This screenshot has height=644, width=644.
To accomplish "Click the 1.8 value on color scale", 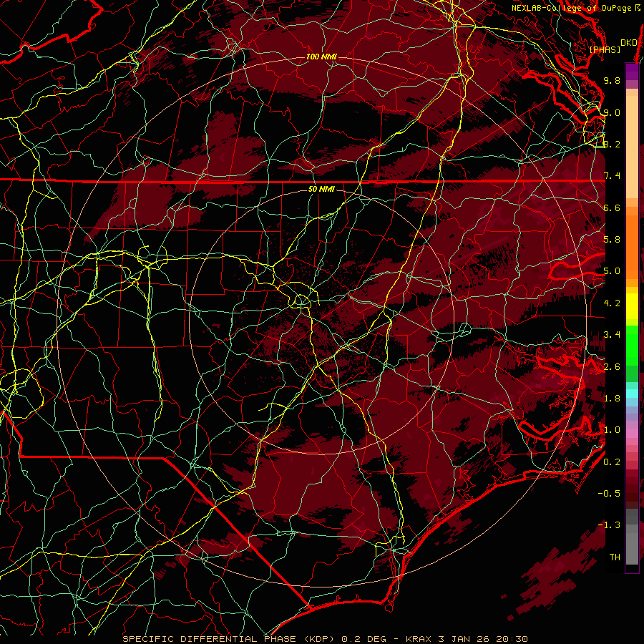I will tap(612, 399).
